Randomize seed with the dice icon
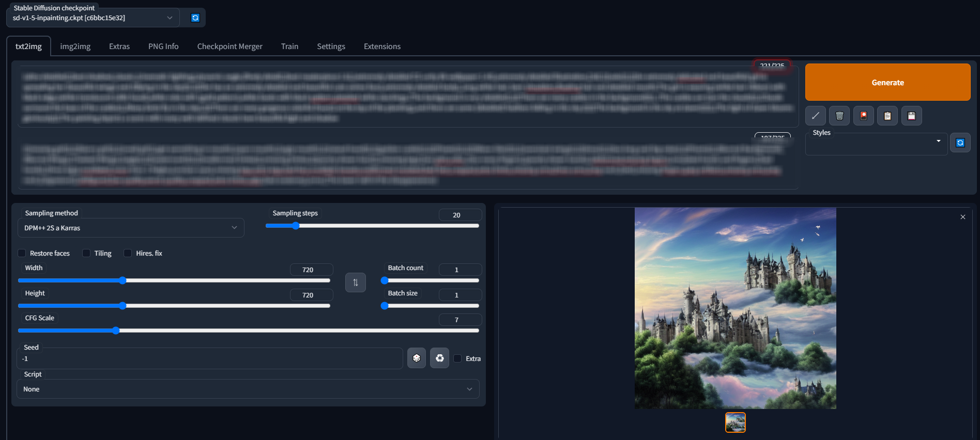 (417, 358)
